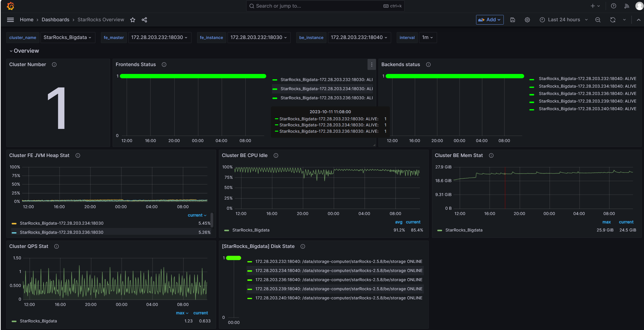Collapse the Overview row
Screen dimensions: 644x330
coord(24,51)
